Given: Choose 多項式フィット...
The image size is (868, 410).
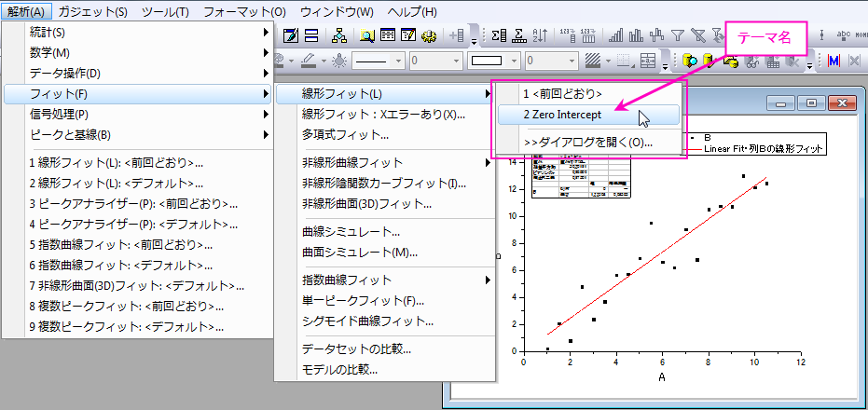Looking at the screenshot, I should [344, 134].
